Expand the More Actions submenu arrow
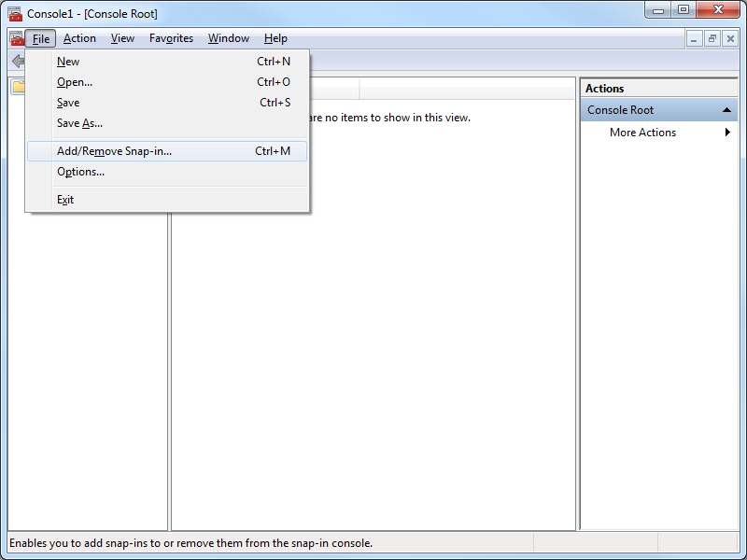Viewport: 747px width, 560px height. coord(727,133)
